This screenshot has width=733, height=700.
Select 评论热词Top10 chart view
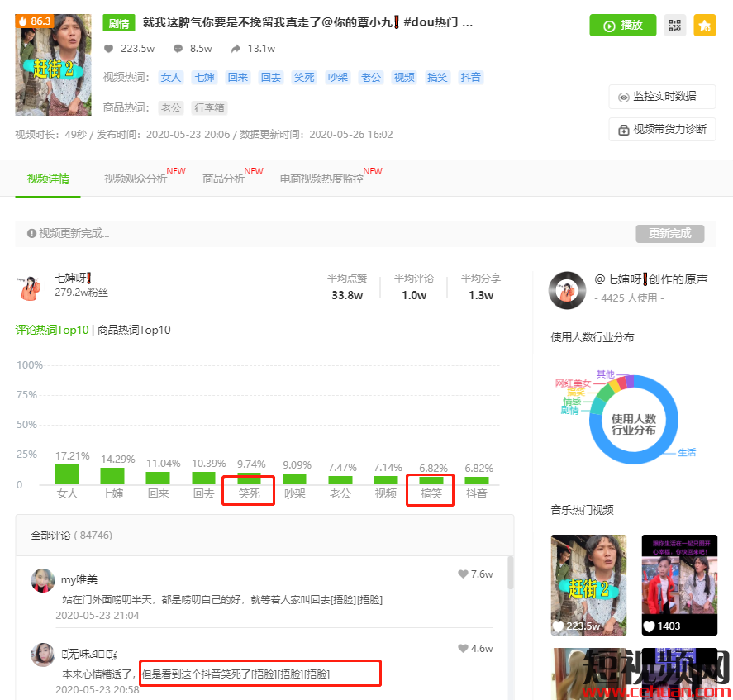(x=51, y=330)
